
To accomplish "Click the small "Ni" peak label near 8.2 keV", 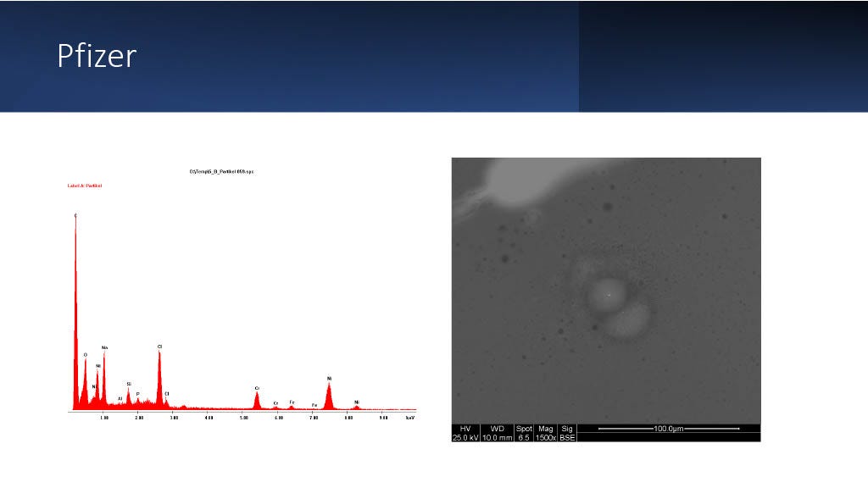I will click(357, 402).
